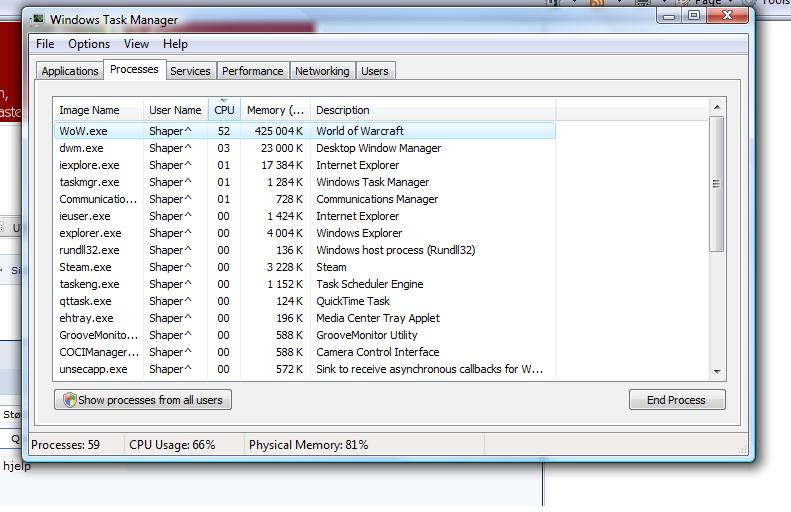
Task: Select the iexplore.exe process
Action: click(305, 165)
